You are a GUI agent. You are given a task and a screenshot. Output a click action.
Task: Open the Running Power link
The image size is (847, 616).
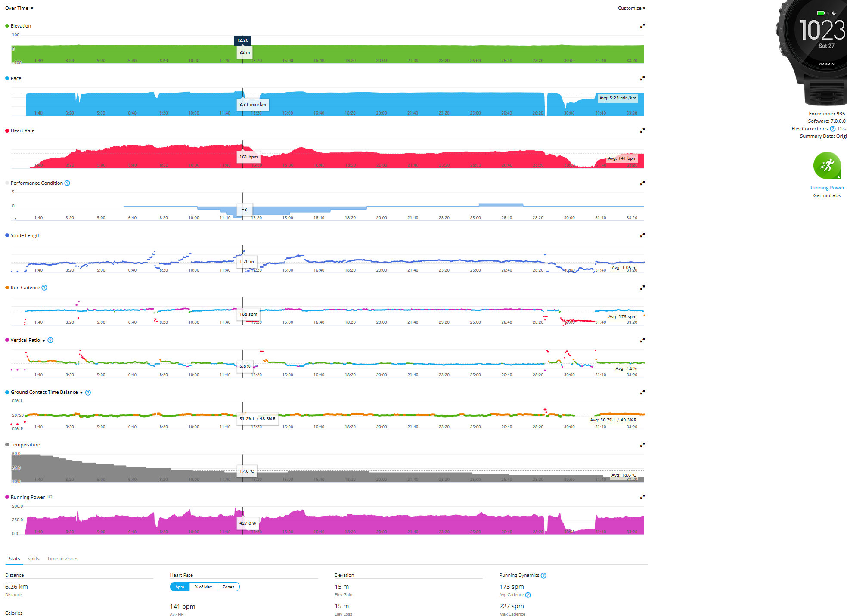826,188
